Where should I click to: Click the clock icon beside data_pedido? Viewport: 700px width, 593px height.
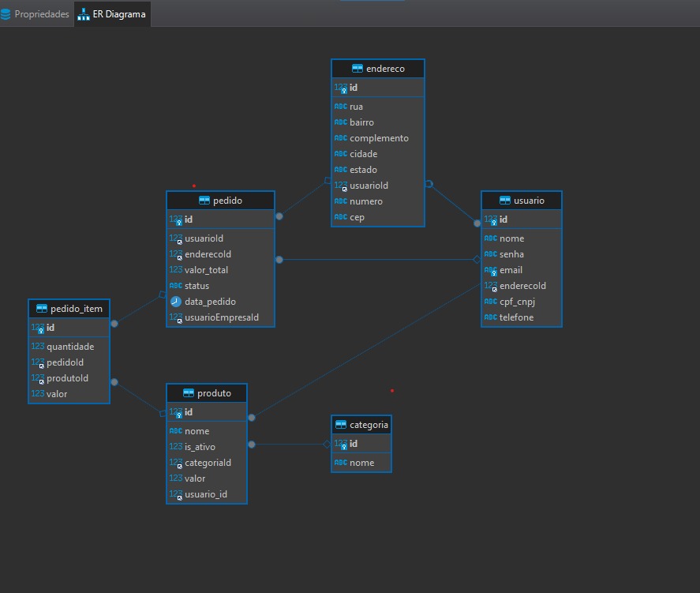(x=176, y=302)
